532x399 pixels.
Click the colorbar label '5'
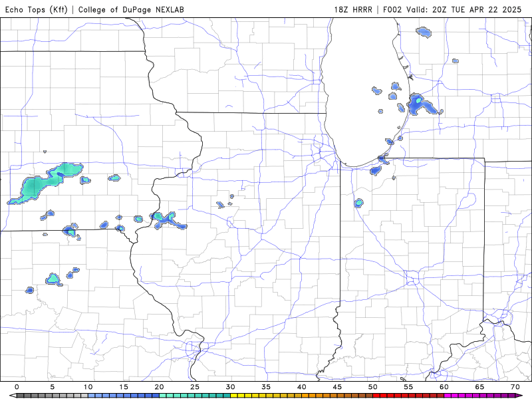(x=53, y=387)
